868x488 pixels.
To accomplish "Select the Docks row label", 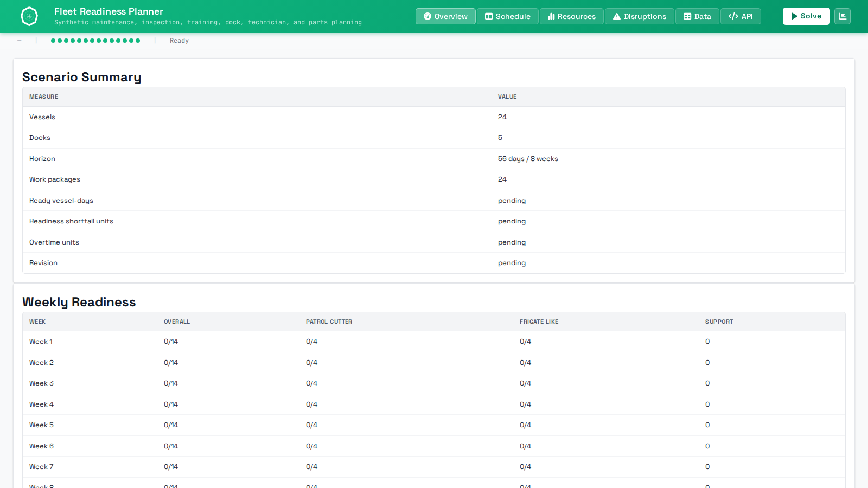I will [x=40, y=138].
